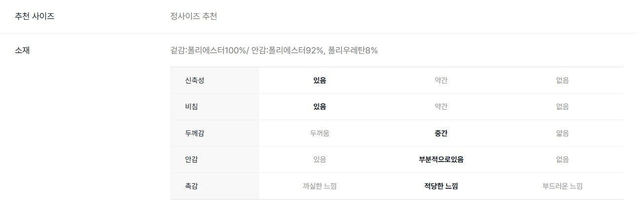Choose 부드러운 느낌 texture option

pos(562,186)
